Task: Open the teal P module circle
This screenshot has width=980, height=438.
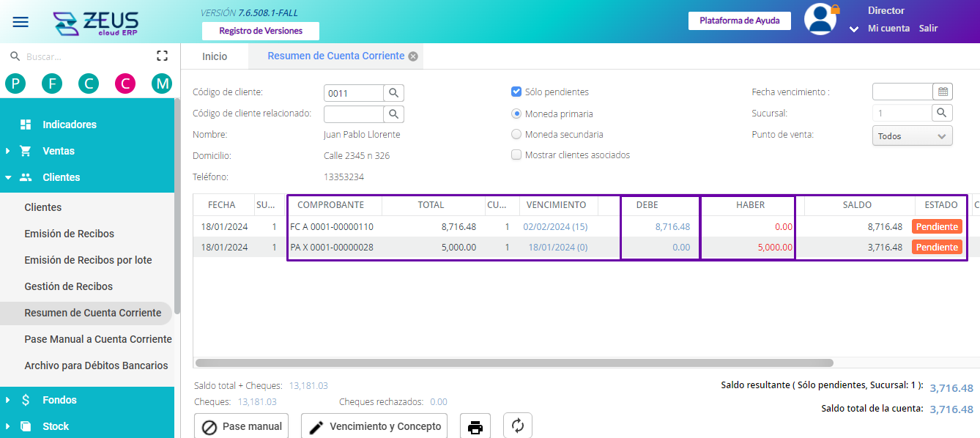Action: click(15, 83)
